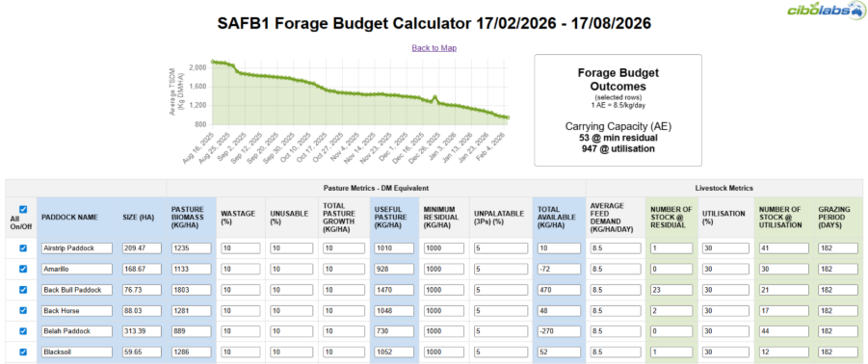This screenshot has width=868, height=364.
Task: Uncheck the Blacksoil row checkbox
Action: point(23,351)
